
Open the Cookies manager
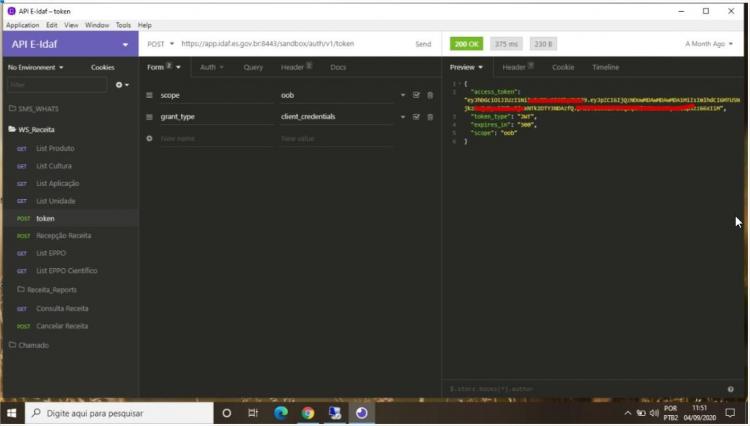tap(102, 67)
